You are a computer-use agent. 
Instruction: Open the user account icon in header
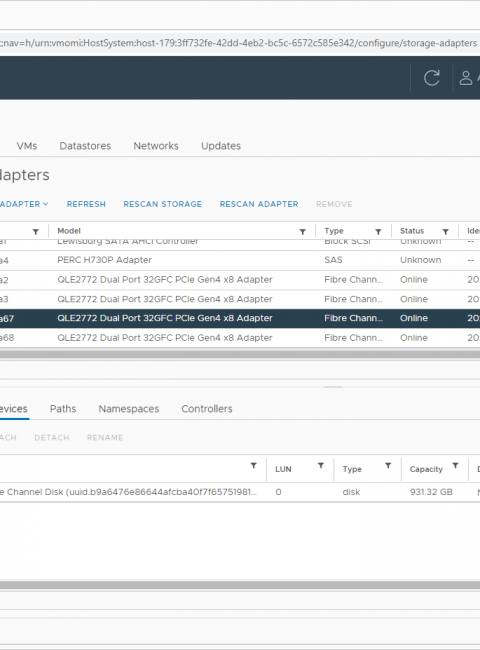coord(466,78)
